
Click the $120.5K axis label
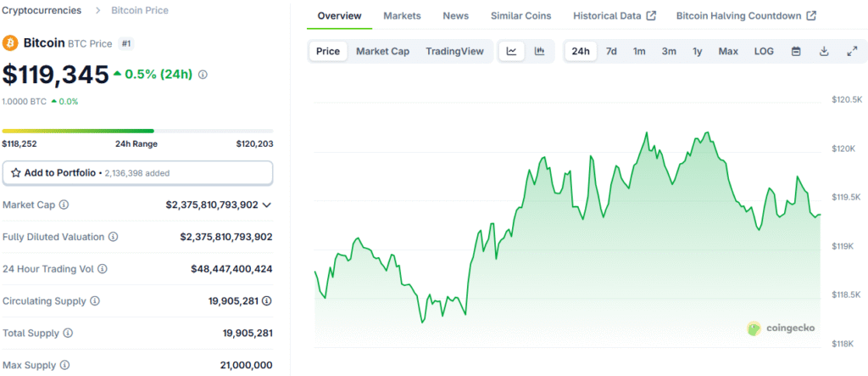(x=847, y=100)
